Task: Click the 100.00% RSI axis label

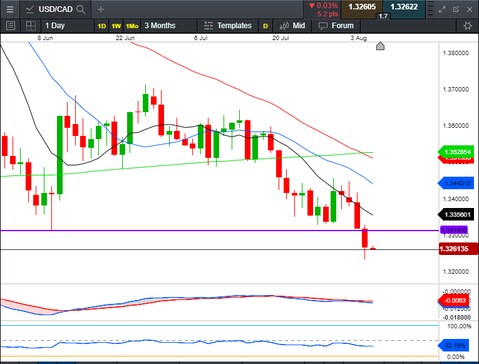Action: tap(459, 326)
